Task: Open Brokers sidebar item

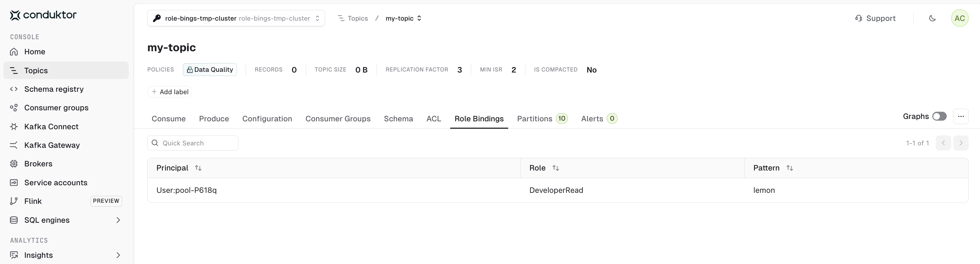Action: click(x=66, y=164)
